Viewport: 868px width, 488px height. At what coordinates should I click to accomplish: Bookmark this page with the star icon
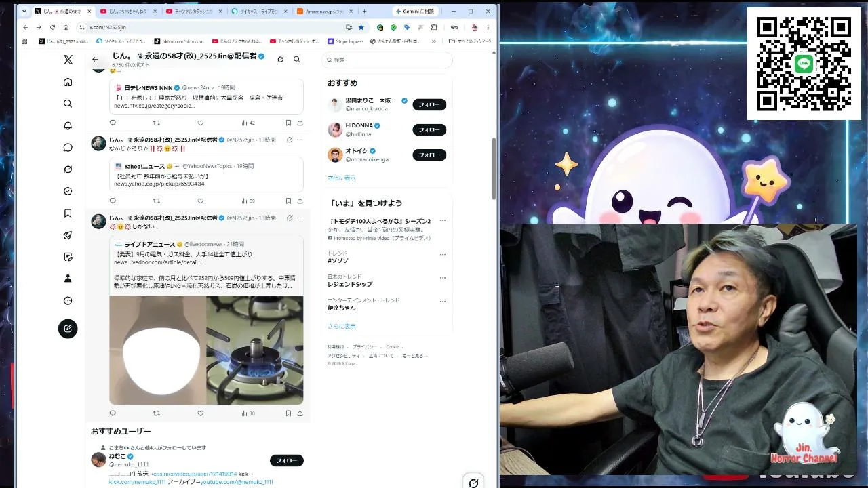coord(361,27)
